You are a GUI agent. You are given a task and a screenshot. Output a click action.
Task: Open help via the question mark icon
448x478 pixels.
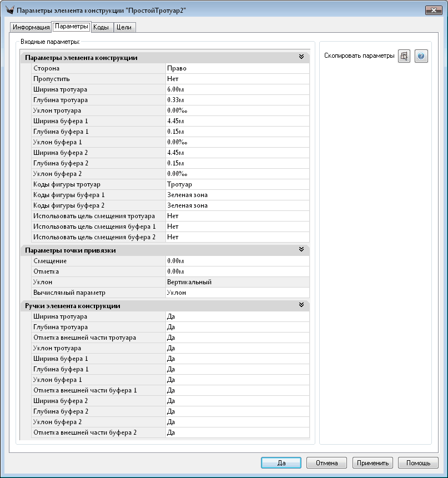pos(421,56)
